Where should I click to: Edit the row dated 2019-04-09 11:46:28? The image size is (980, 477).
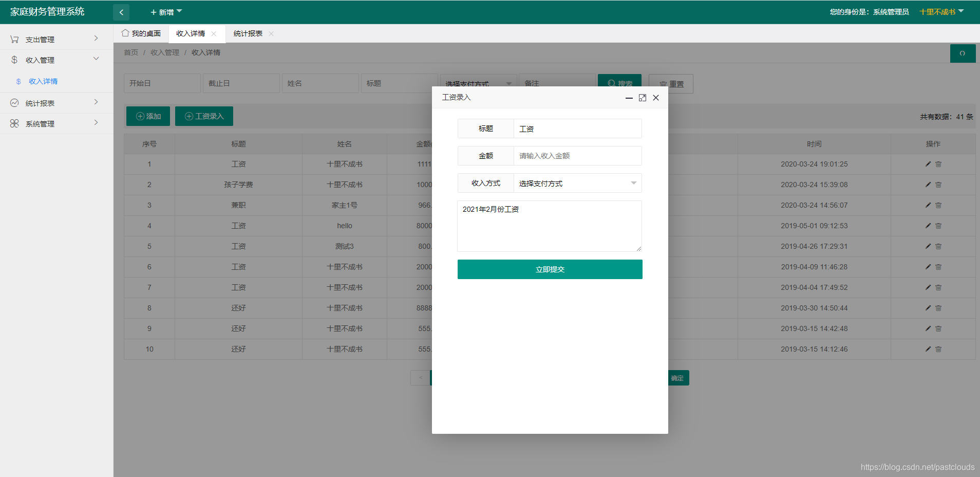(928, 267)
